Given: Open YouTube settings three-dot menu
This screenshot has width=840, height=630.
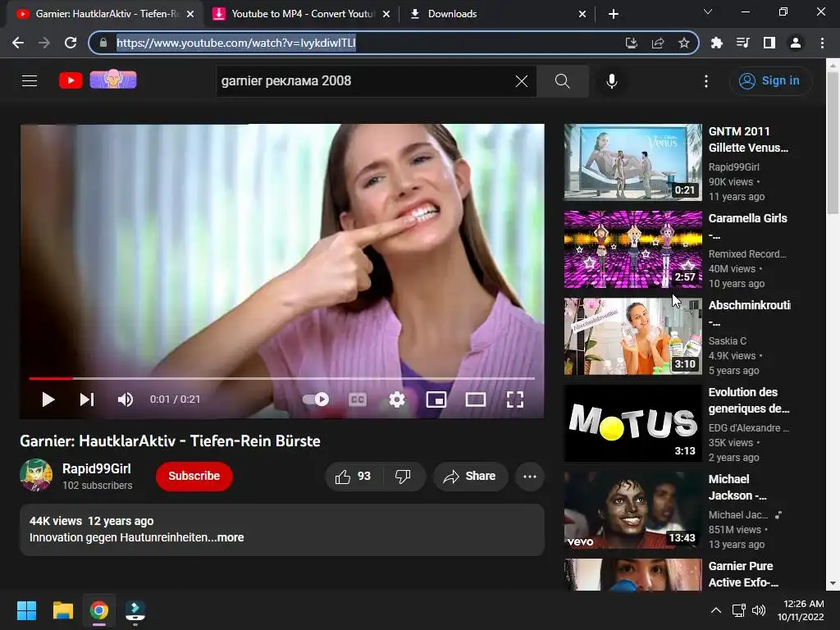Looking at the screenshot, I should tap(706, 81).
